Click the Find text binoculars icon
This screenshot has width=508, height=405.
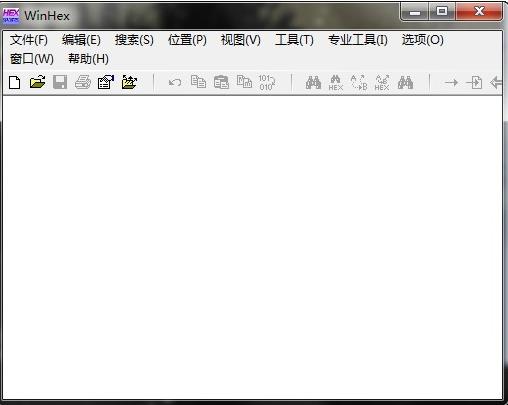point(313,82)
